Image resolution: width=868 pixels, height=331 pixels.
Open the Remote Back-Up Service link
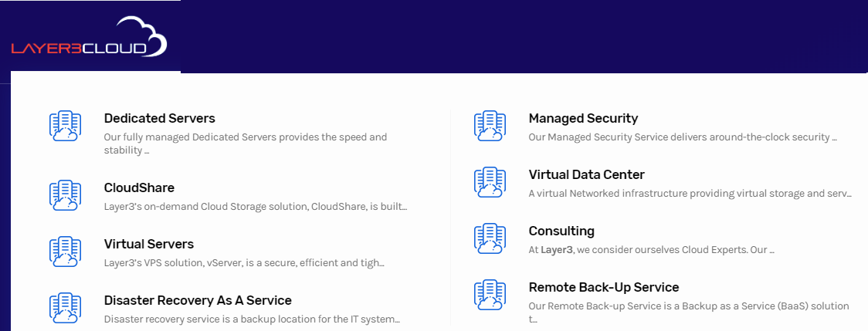click(x=603, y=287)
